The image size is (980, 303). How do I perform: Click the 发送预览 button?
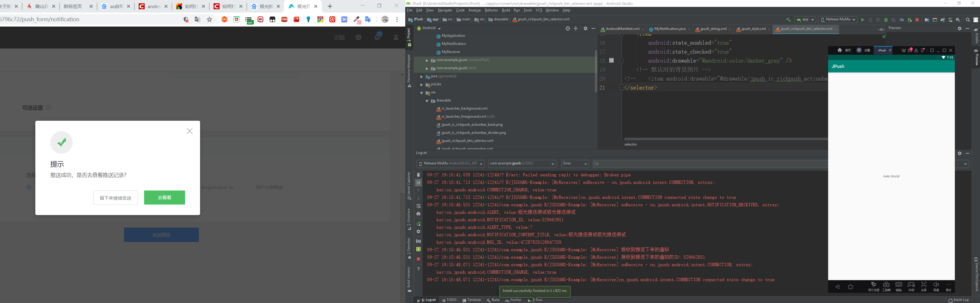(x=161, y=234)
